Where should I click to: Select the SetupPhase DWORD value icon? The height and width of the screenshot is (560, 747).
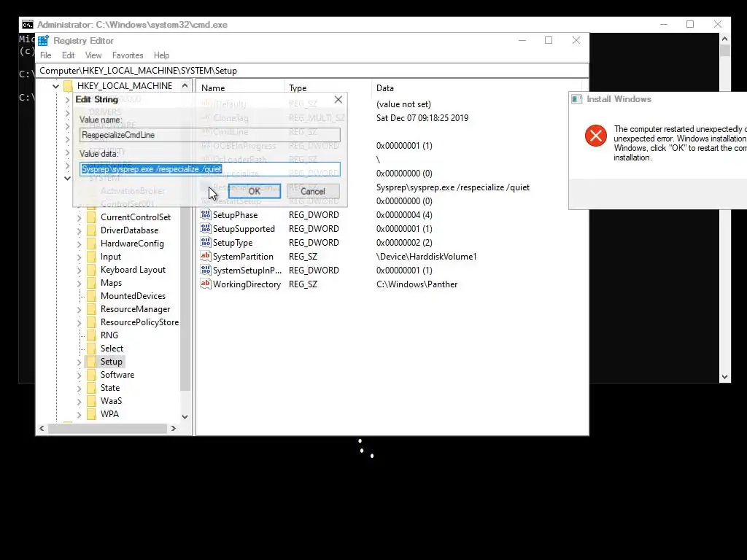(205, 215)
